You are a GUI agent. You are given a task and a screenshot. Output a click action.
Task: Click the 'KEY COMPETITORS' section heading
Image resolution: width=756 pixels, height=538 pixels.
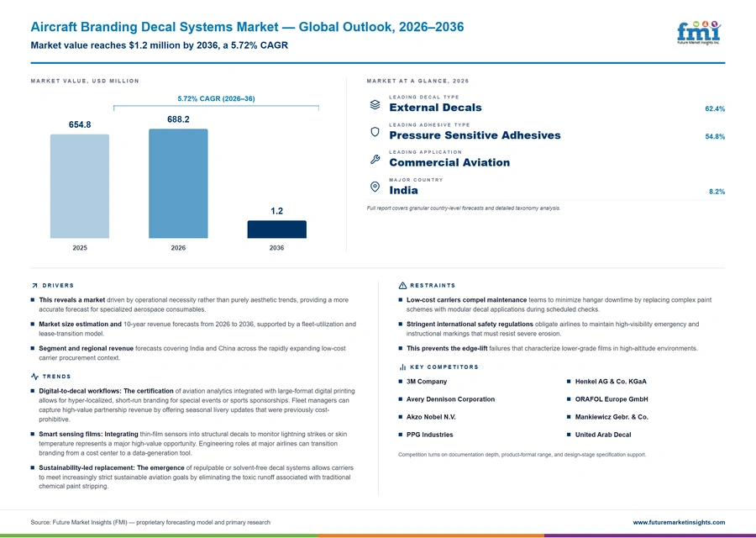[x=444, y=367]
